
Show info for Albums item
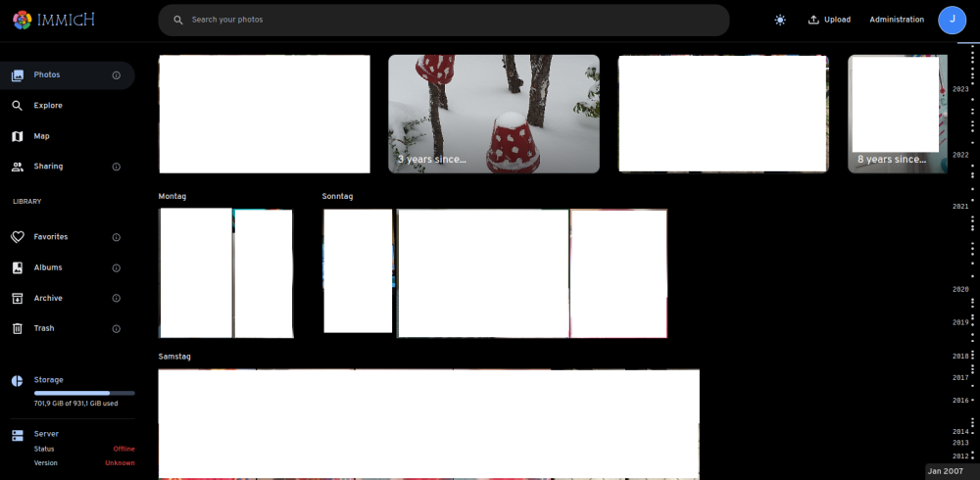[117, 268]
